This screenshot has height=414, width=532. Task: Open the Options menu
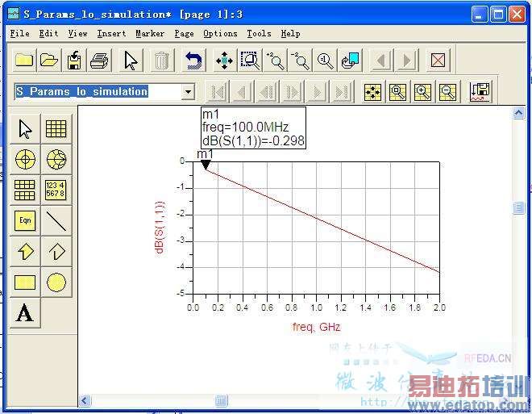click(x=220, y=34)
